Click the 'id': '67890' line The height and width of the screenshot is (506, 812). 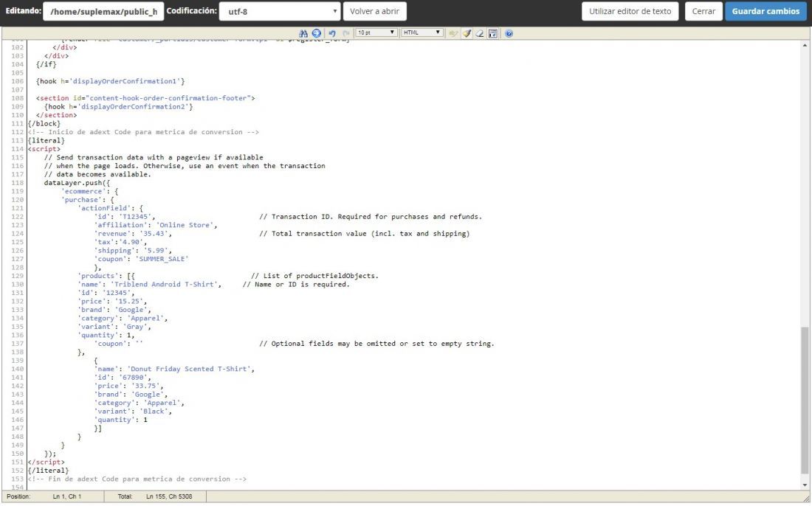[123, 378]
